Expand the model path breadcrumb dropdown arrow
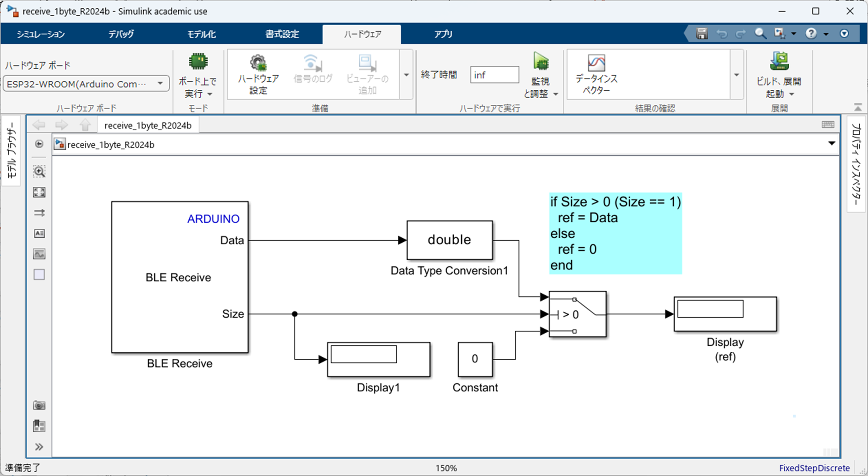Image resolution: width=868 pixels, height=476 pixels. coord(831,144)
